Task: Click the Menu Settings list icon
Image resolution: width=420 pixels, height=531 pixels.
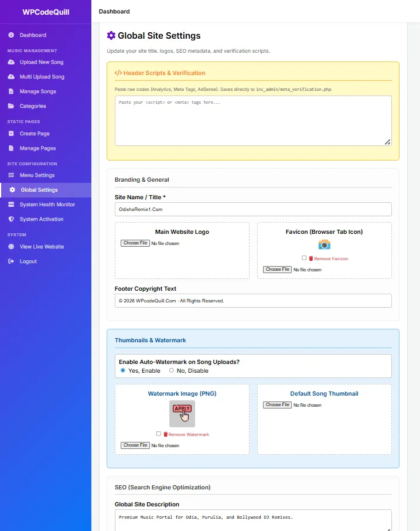Action: coord(11,175)
